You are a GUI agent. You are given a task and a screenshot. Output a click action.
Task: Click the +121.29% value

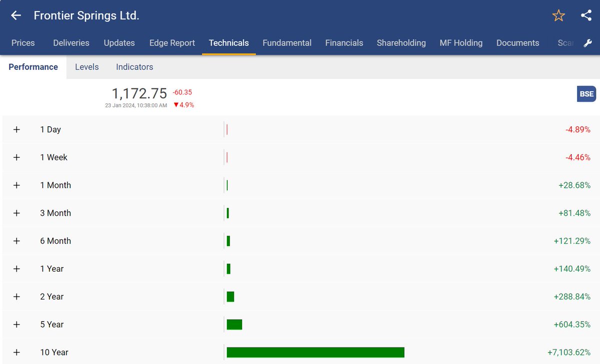[572, 241]
